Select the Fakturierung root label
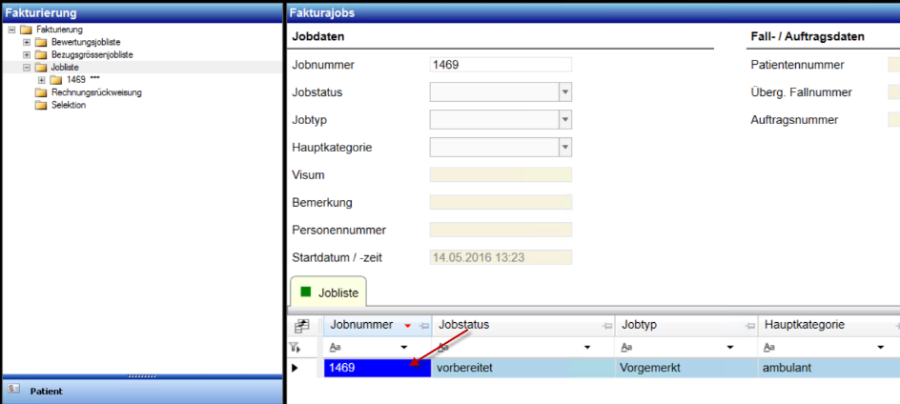 pyautogui.click(x=59, y=29)
